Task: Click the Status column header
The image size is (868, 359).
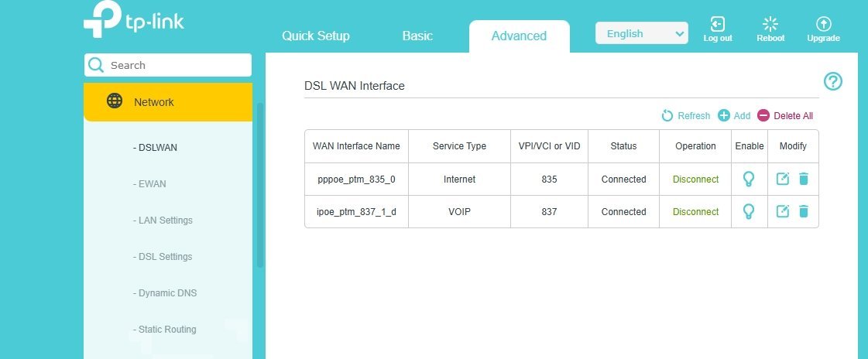Action: pyautogui.click(x=624, y=146)
